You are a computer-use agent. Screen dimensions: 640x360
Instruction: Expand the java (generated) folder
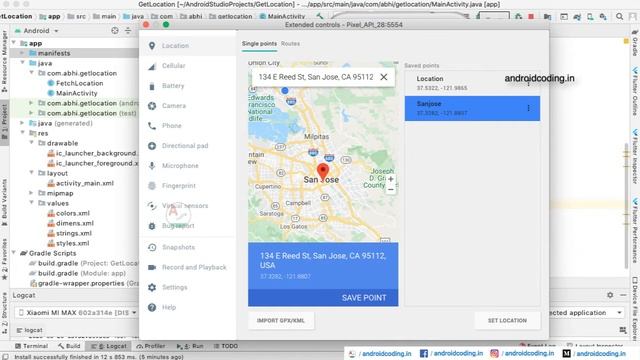tap(22, 123)
